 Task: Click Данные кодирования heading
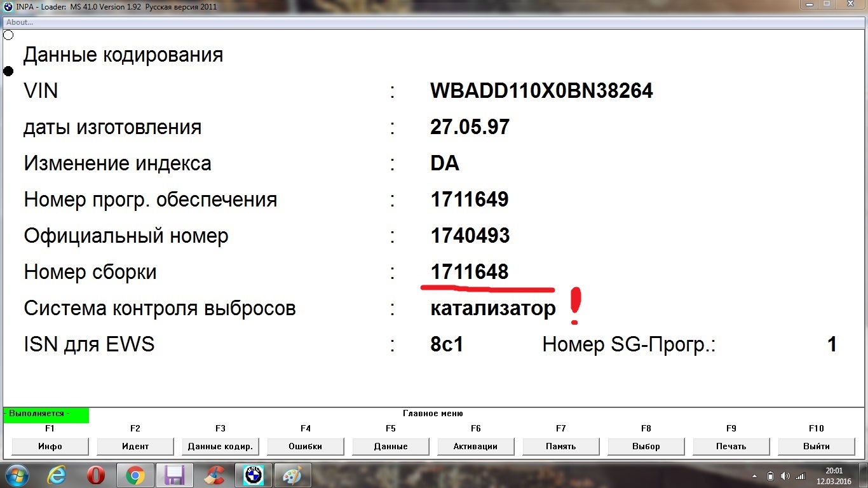[x=123, y=55]
